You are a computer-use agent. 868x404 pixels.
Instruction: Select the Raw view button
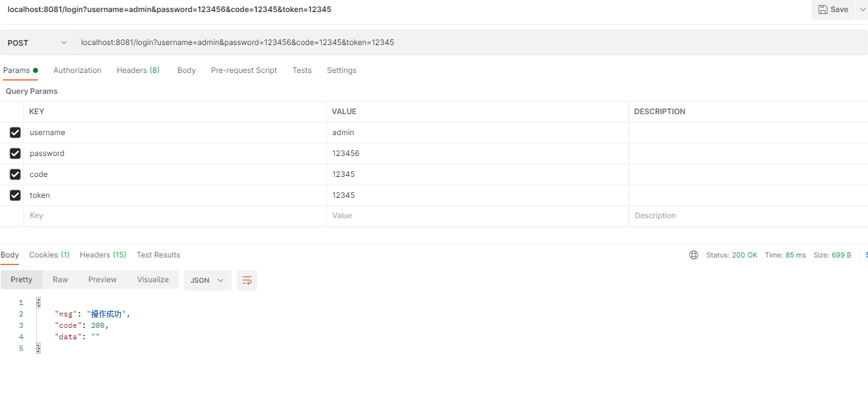pos(60,280)
